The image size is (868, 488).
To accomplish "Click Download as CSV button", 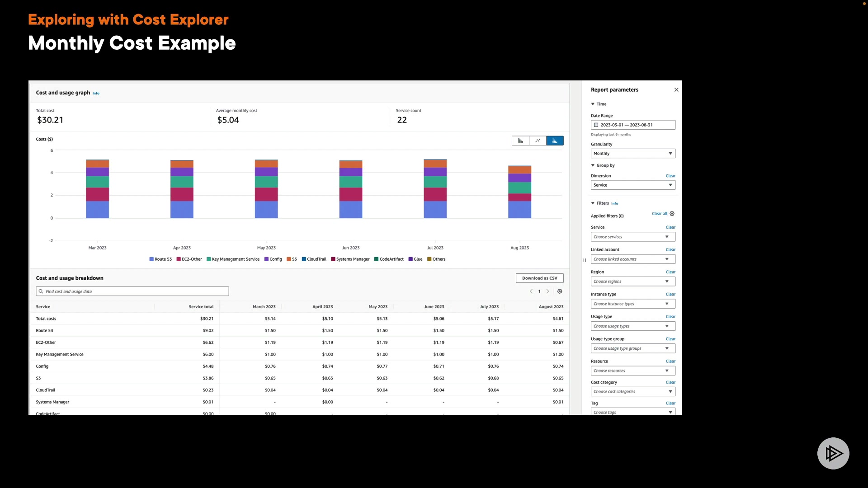I will pos(539,278).
